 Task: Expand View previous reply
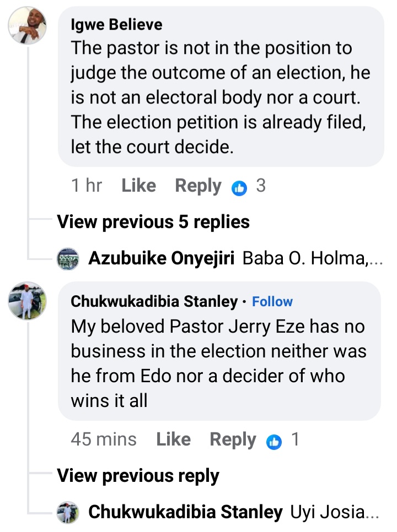click(x=138, y=476)
